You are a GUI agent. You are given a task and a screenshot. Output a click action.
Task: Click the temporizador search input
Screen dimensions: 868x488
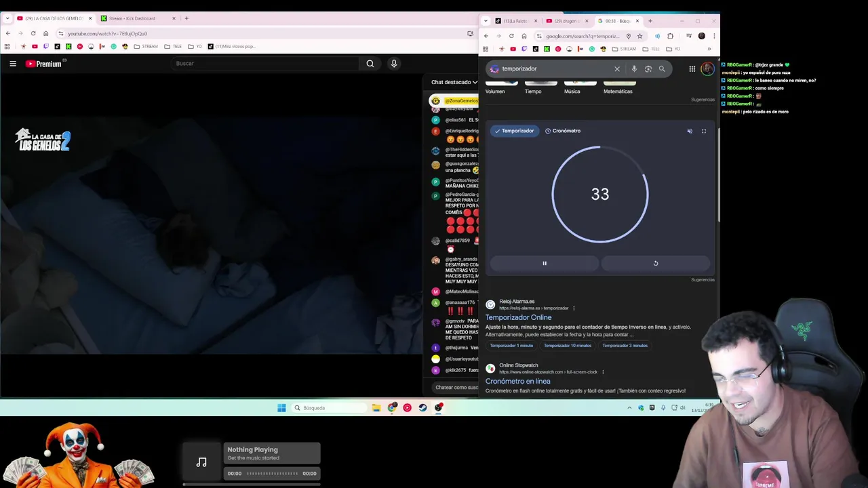point(555,69)
